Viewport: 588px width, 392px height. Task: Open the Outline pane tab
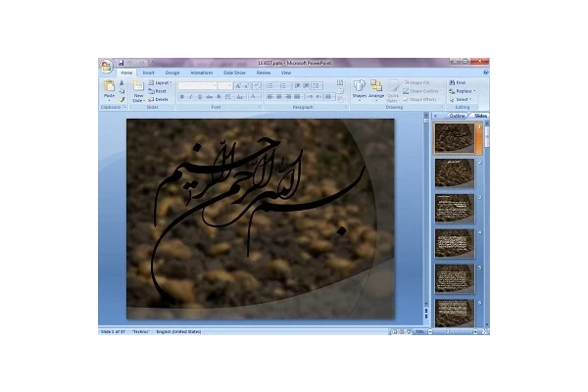[x=456, y=116]
